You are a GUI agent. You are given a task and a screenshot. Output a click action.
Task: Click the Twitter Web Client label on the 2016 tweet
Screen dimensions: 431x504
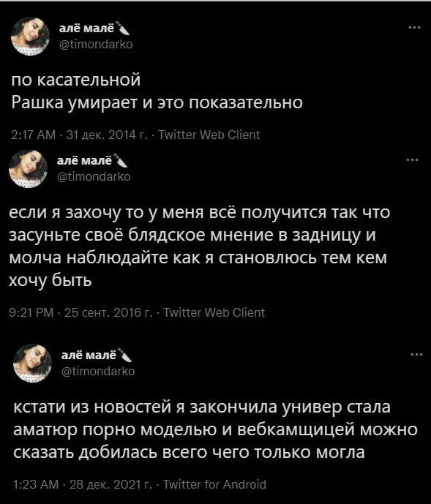click(x=214, y=312)
